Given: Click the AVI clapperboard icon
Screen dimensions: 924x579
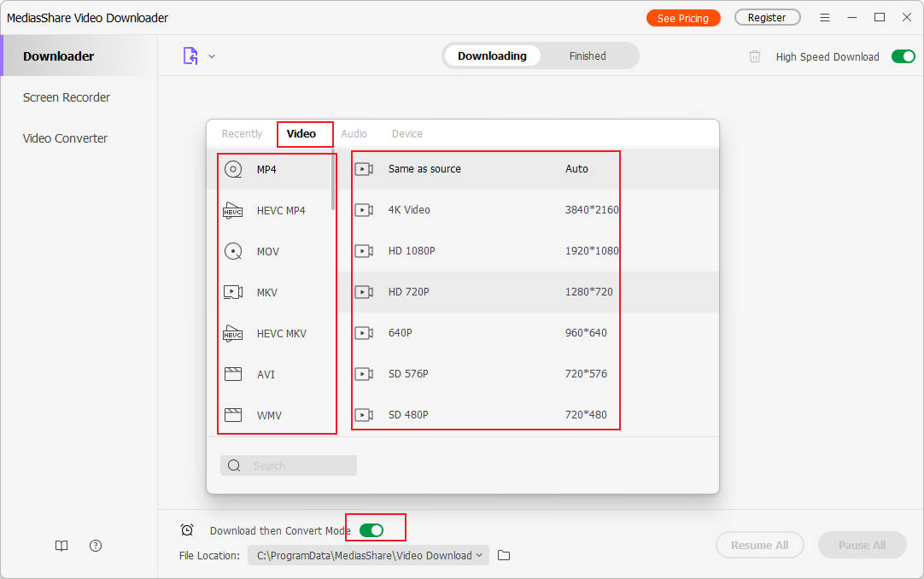Looking at the screenshot, I should [x=233, y=374].
